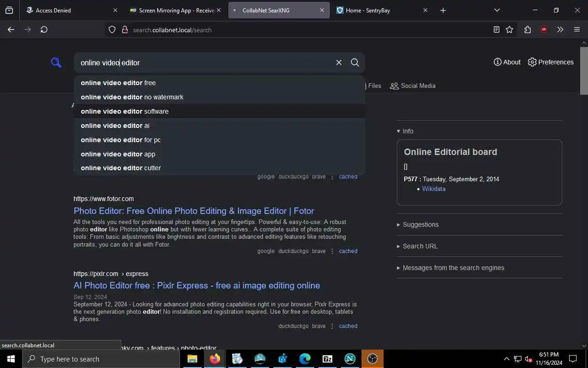Viewport: 588px width, 368px height.
Task: View site security lock information
Action: coord(124,30)
